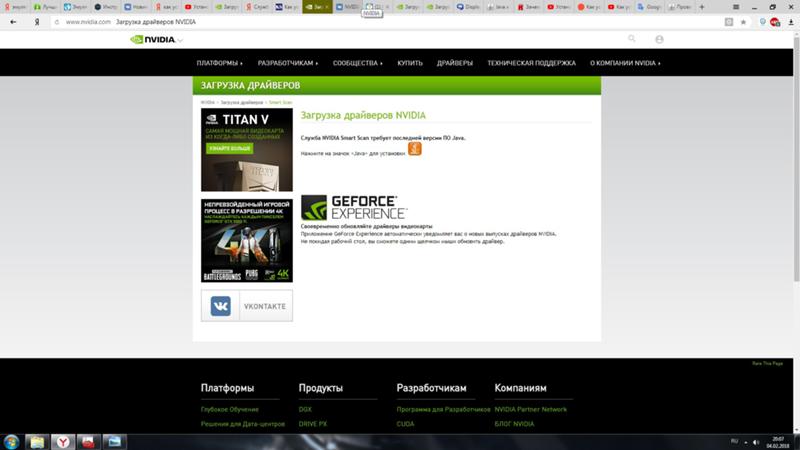Click NVIDIA breadcrumb link
The image size is (800, 450).
208,103
